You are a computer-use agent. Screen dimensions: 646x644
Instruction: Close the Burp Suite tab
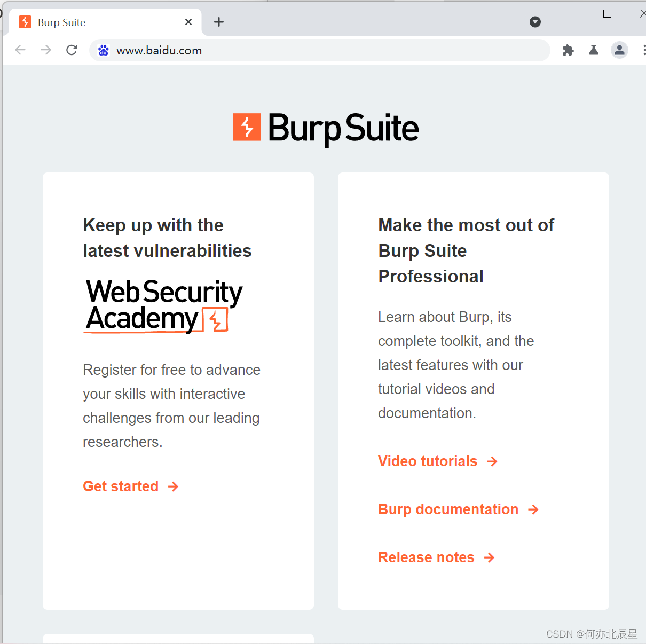click(188, 22)
